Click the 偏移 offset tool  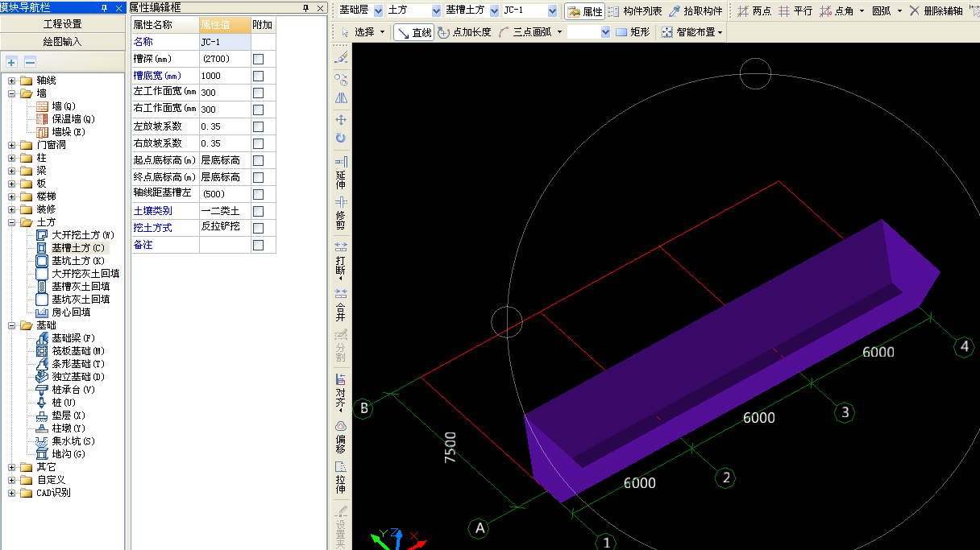click(x=341, y=438)
